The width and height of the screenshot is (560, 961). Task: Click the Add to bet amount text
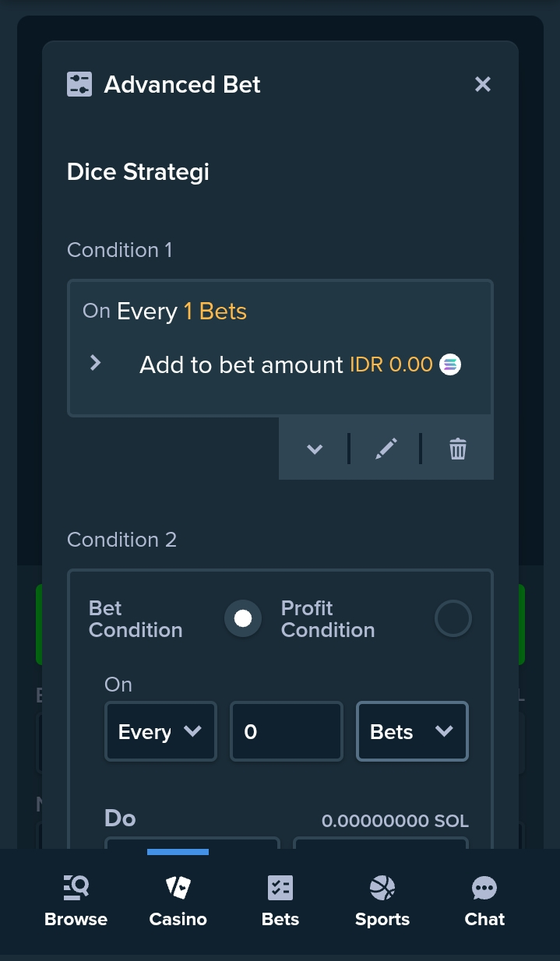tap(241, 364)
